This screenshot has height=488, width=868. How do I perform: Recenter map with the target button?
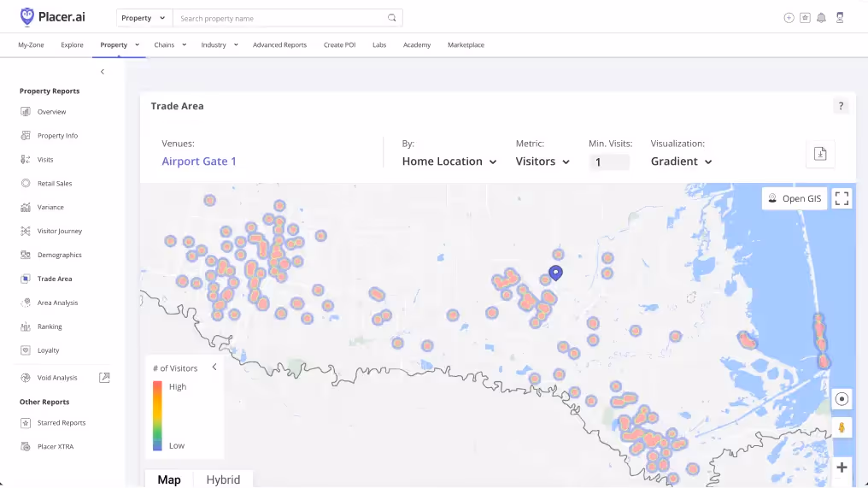tap(842, 399)
